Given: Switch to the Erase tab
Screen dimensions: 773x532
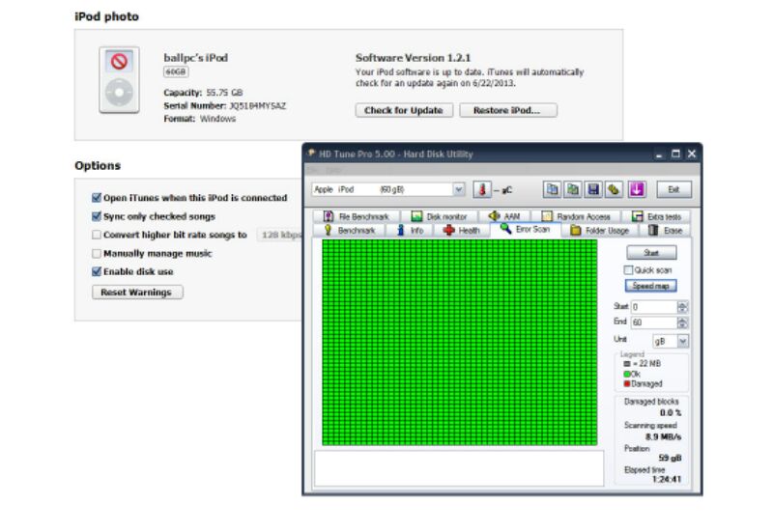Looking at the screenshot, I should click(x=665, y=230).
